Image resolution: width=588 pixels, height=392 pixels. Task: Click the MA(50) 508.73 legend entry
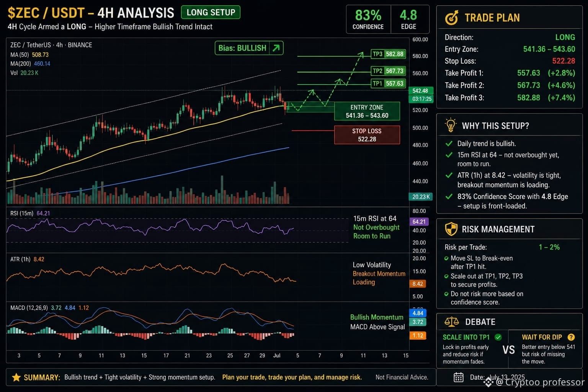pos(29,55)
